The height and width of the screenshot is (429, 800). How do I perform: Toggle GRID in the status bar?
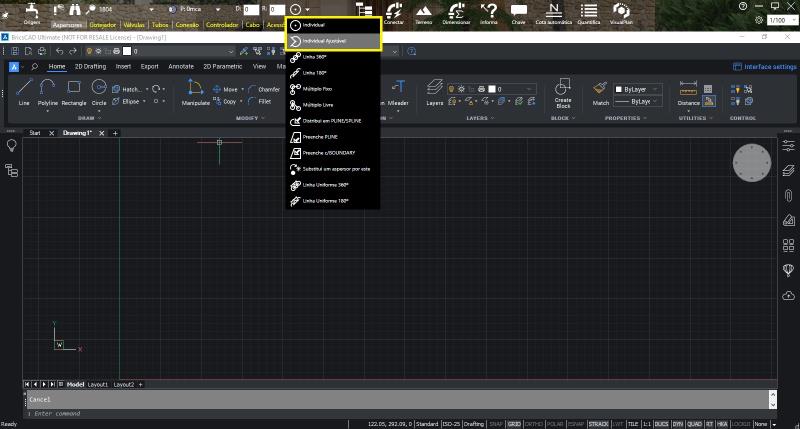click(x=513, y=424)
